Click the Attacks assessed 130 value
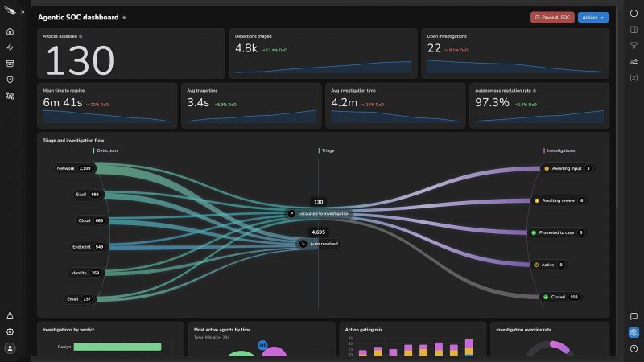This screenshot has width=644, height=362. 80,60
